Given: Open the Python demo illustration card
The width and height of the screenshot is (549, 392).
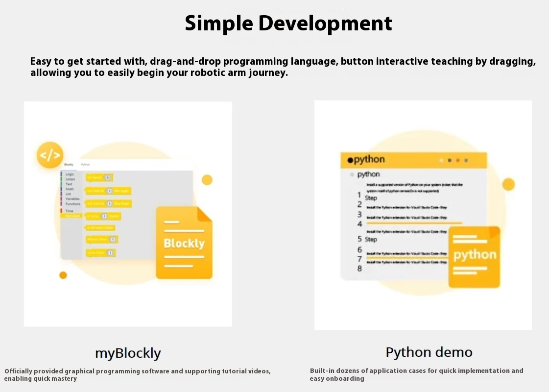Looking at the screenshot, I should [423, 215].
